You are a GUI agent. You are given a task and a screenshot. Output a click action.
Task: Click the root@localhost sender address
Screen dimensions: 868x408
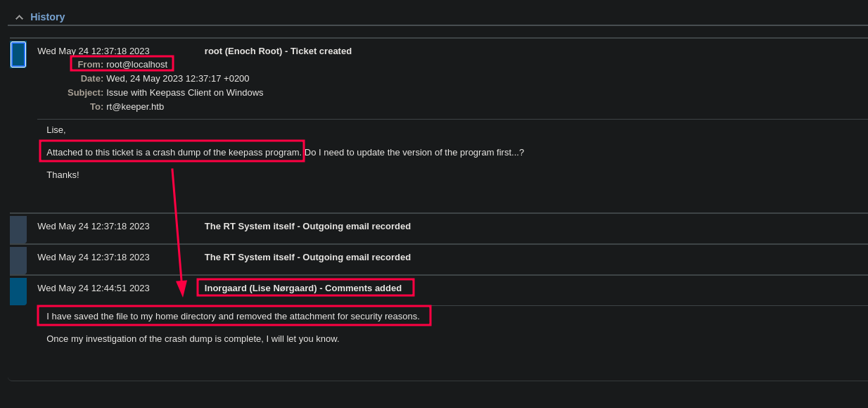click(x=136, y=65)
